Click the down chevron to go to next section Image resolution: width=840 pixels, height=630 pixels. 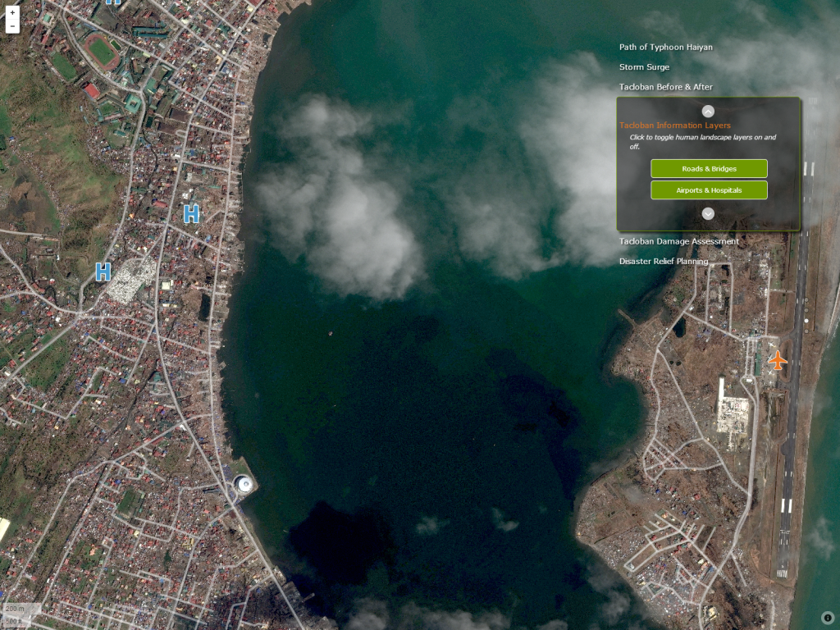(x=708, y=213)
